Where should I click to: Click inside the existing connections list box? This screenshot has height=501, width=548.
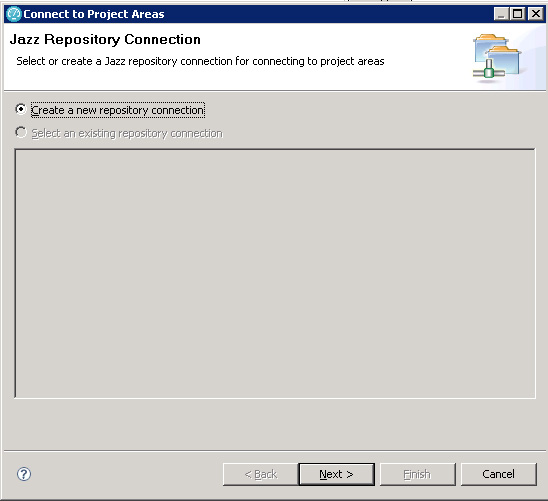click(x=275, y=274)
